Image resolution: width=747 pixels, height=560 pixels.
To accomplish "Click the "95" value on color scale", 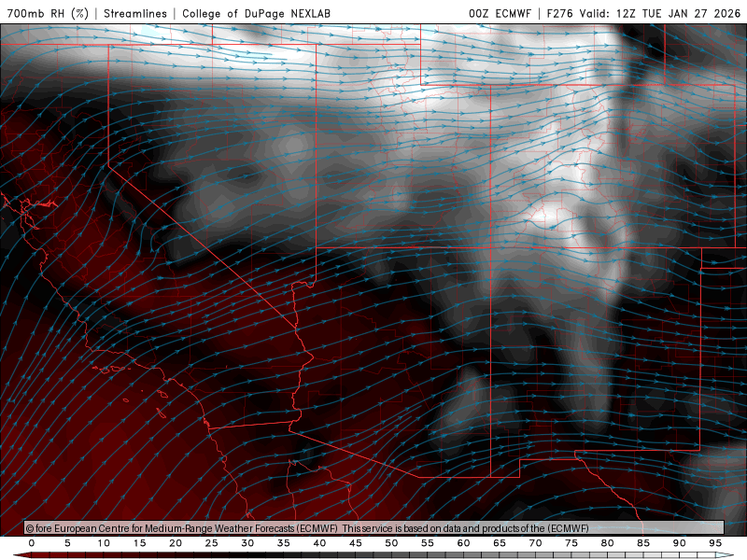I will (715, 543).
